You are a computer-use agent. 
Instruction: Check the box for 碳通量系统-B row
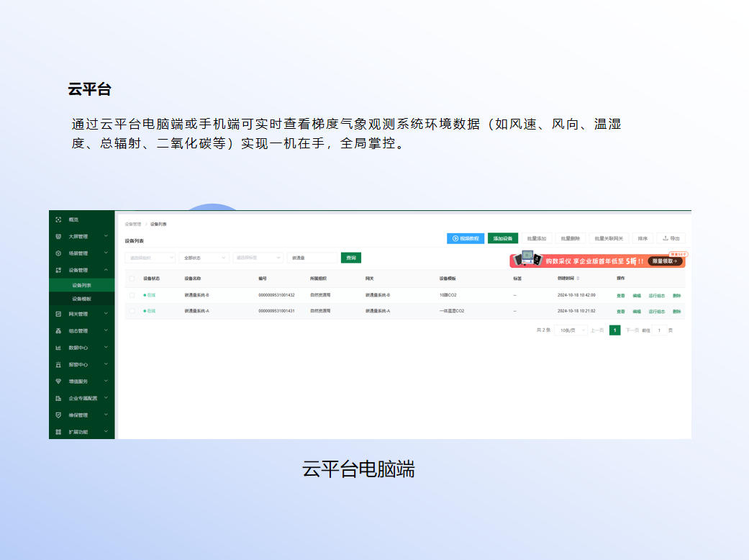pyautogui.click(x=132, y=295)
